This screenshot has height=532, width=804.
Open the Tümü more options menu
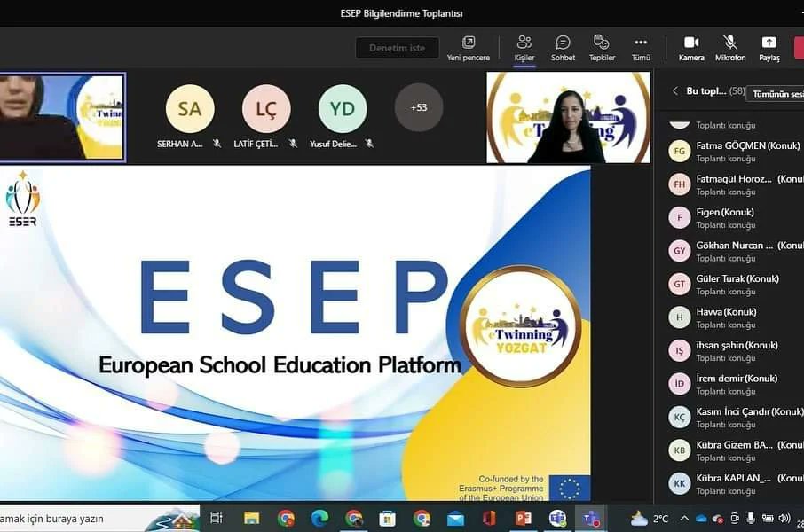[641, 48]
